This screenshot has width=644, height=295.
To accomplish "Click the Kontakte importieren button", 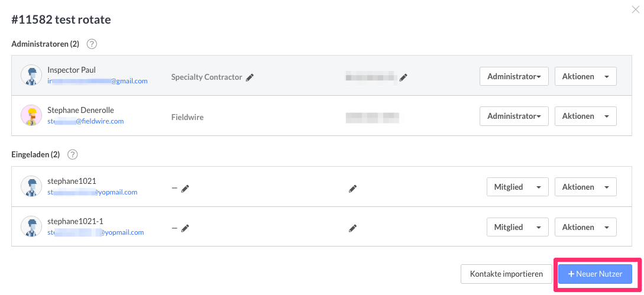I will point(506,274).
